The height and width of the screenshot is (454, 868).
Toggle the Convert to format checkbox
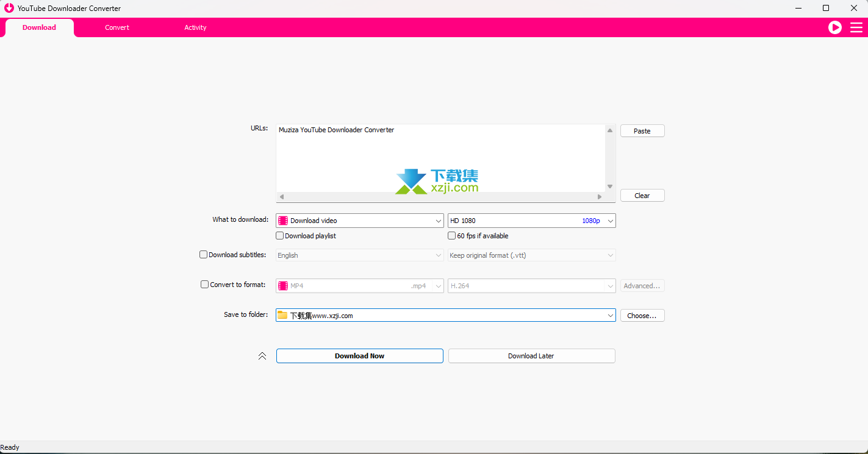(205, 284)
